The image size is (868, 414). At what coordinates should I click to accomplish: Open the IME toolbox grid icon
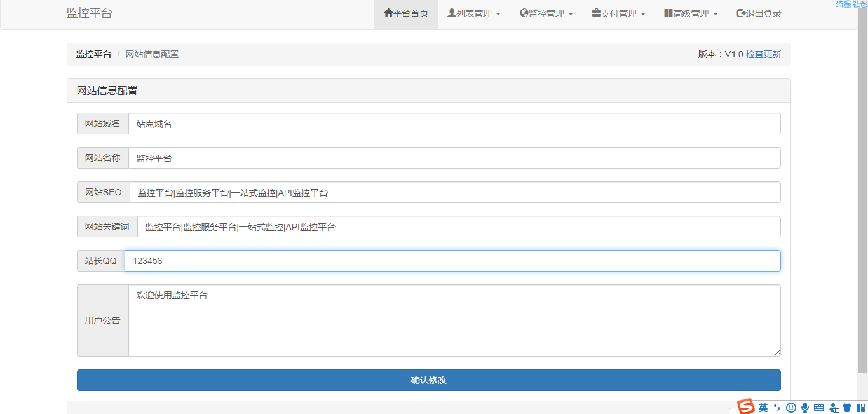point(860,408)
